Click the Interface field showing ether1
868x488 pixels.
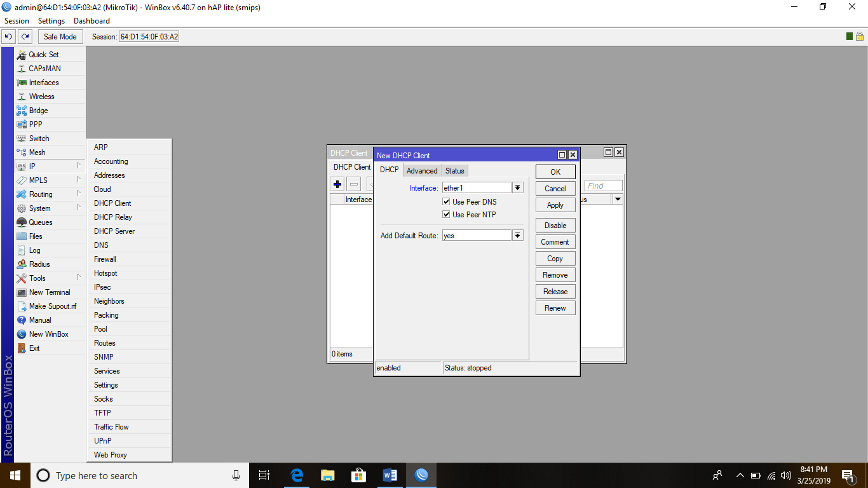(477, 188)
